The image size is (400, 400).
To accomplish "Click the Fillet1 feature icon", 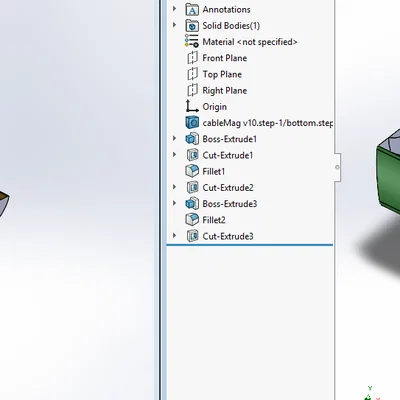I will 192,171.
